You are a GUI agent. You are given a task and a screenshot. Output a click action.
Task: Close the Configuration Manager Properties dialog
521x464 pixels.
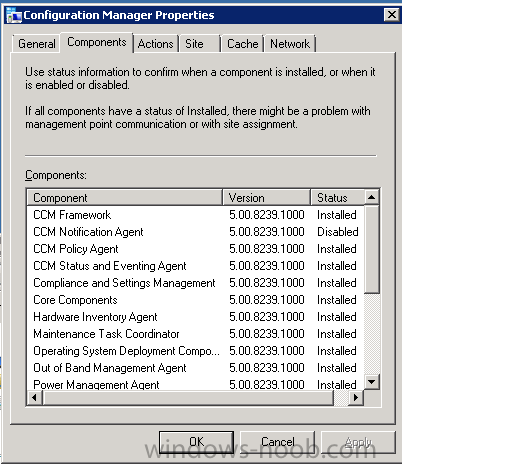click(x=392, y=15)
